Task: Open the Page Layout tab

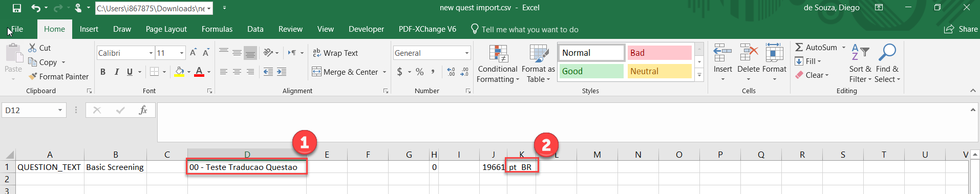Action: point(166,29)
